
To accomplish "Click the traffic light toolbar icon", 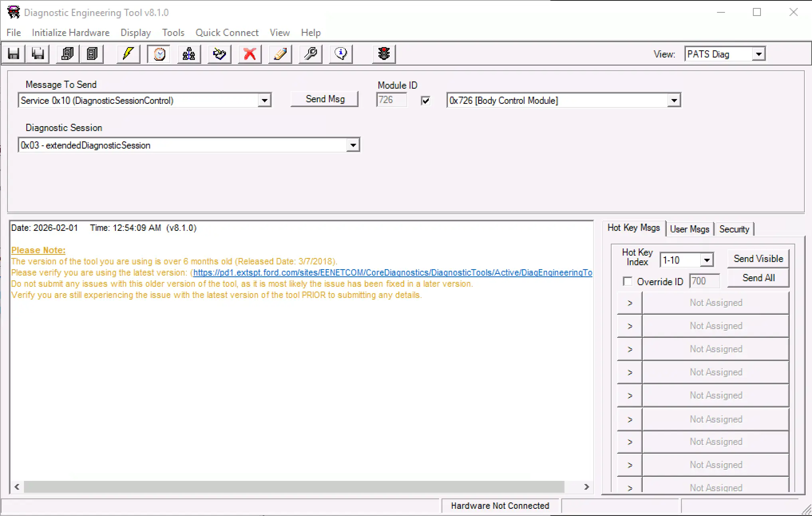I will click(384, 54).
